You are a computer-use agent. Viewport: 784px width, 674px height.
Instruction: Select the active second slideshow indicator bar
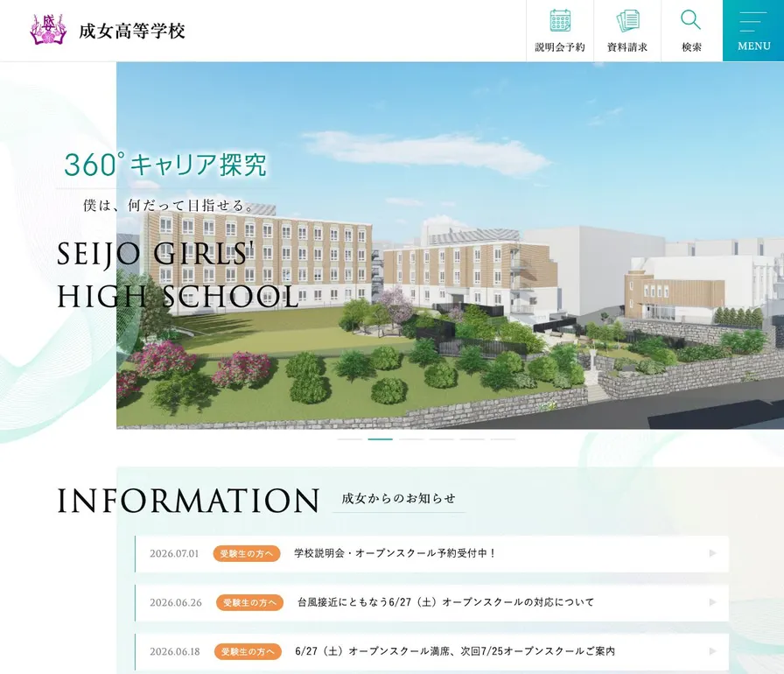tap(381, 439)
